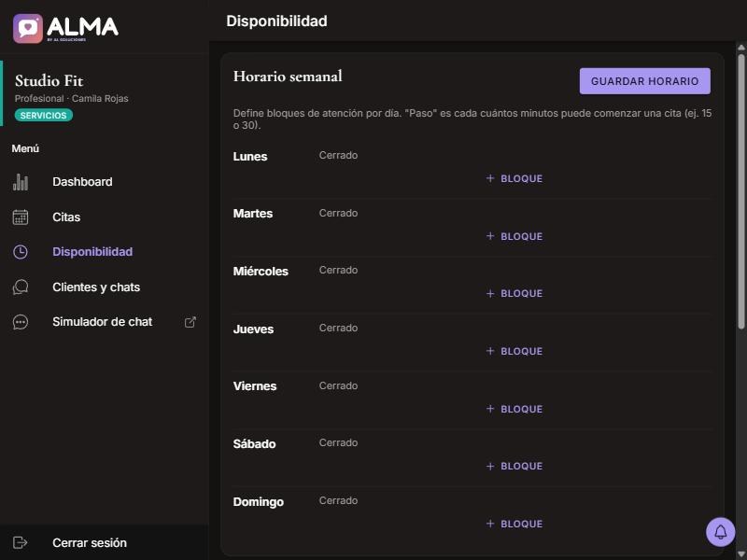747x560 pixels.
Task: Click Cerrado status next to Martes
Action: click(338, 213)
